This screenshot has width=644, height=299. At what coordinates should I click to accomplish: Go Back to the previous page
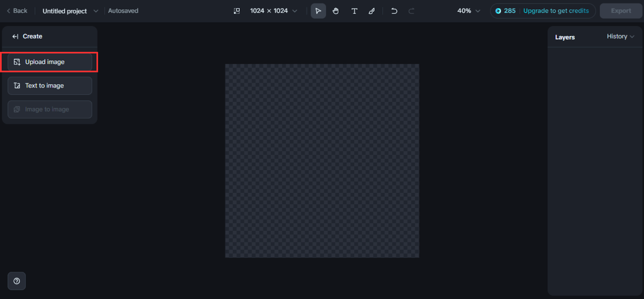(17, 11)
